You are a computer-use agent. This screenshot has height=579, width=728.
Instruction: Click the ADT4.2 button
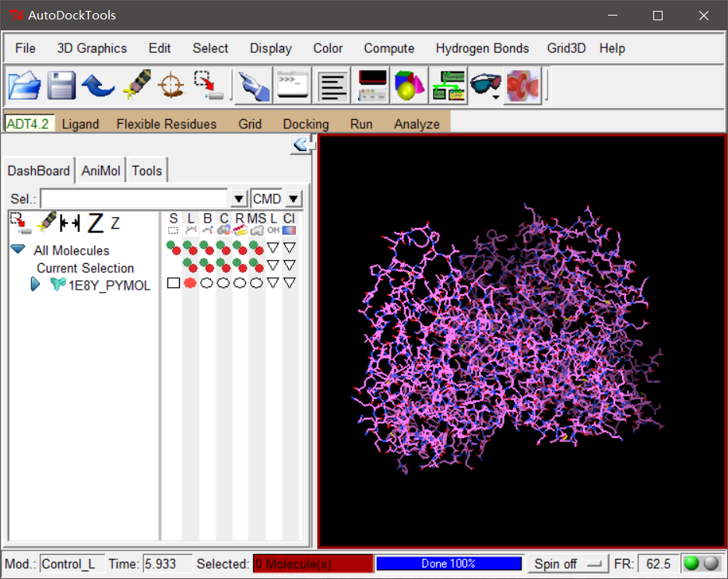(x=28, y=124)
